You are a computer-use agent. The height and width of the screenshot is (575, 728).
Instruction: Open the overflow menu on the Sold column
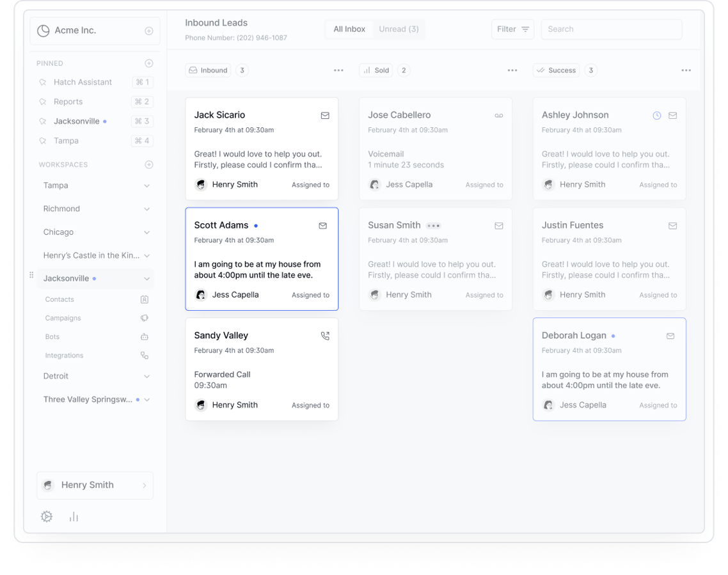(x=512, y=70)
